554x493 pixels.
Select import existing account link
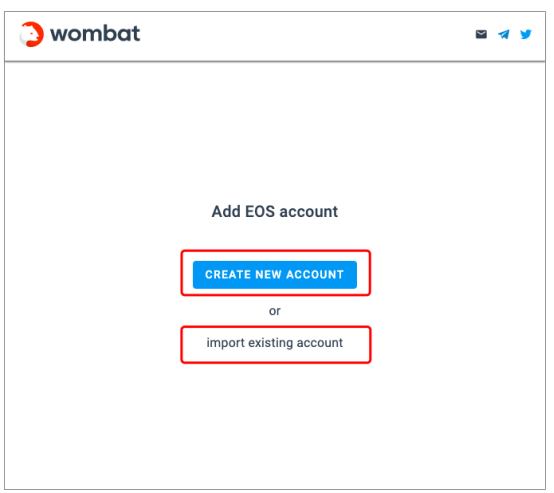[275, 343]
